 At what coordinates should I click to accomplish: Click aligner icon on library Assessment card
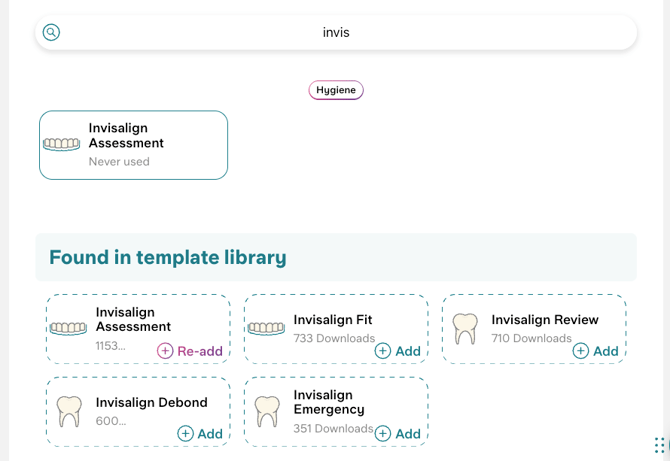pyautogui.click(x=69, y=328)
